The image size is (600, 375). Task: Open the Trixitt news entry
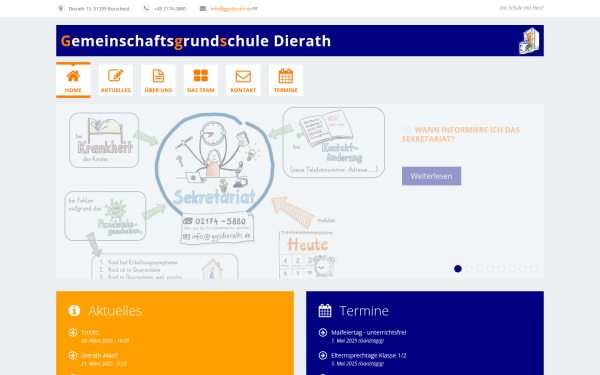[90, 333]
